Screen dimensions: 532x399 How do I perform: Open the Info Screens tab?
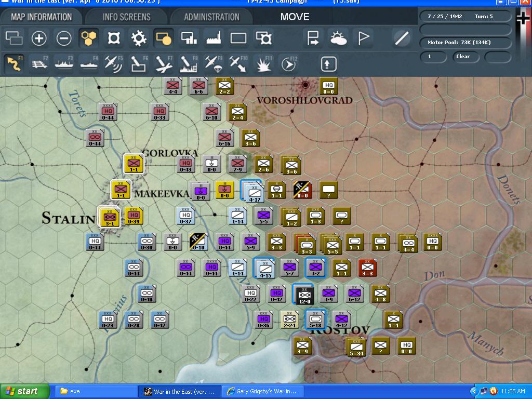click(126, 17)
